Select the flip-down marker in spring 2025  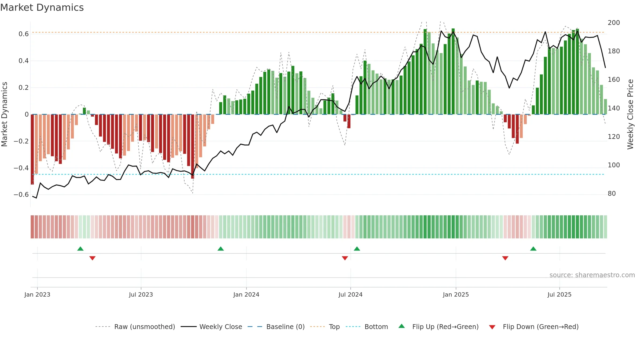coord(505,258)
